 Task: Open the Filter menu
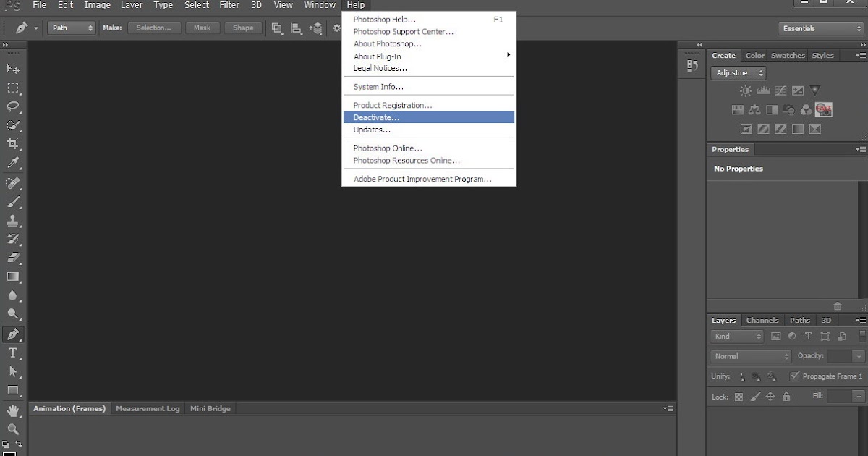point(229,5)
